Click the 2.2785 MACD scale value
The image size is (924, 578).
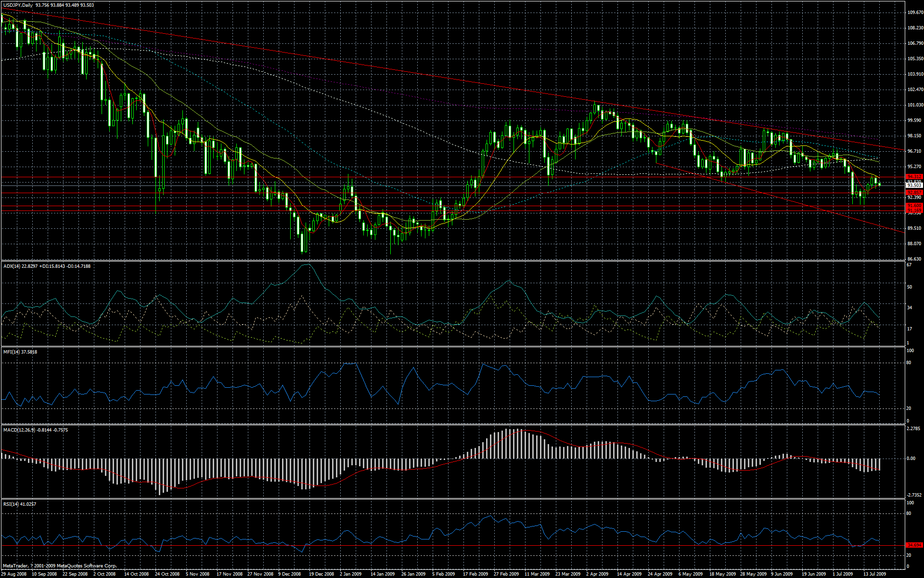pos(913,429)
